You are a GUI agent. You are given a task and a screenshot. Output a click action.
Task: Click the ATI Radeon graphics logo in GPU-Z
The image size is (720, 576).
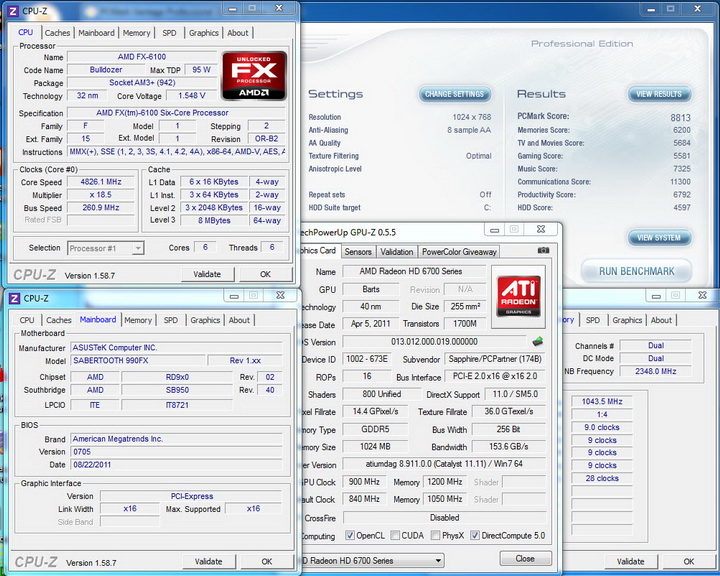[x=518, y=296]
